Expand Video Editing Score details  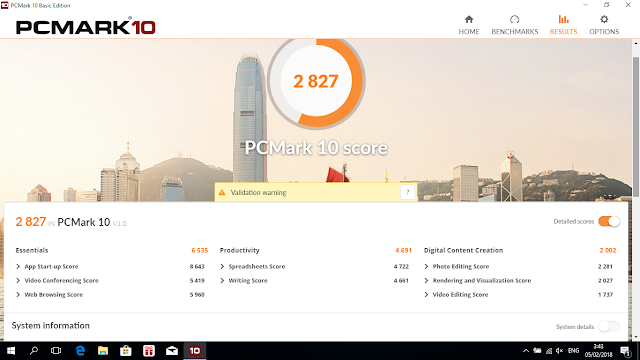click(426, 295)
